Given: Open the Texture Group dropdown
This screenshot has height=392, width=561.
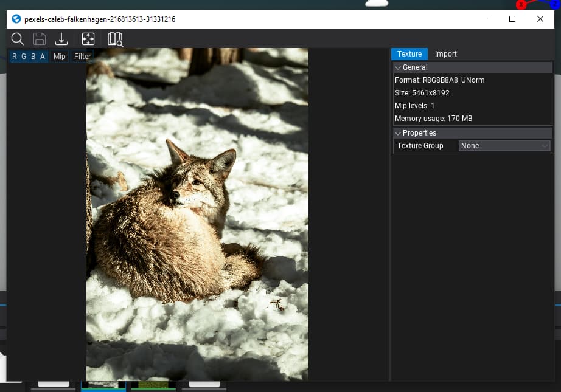Looking at the screenshot, I should click(x=504, y=146).
